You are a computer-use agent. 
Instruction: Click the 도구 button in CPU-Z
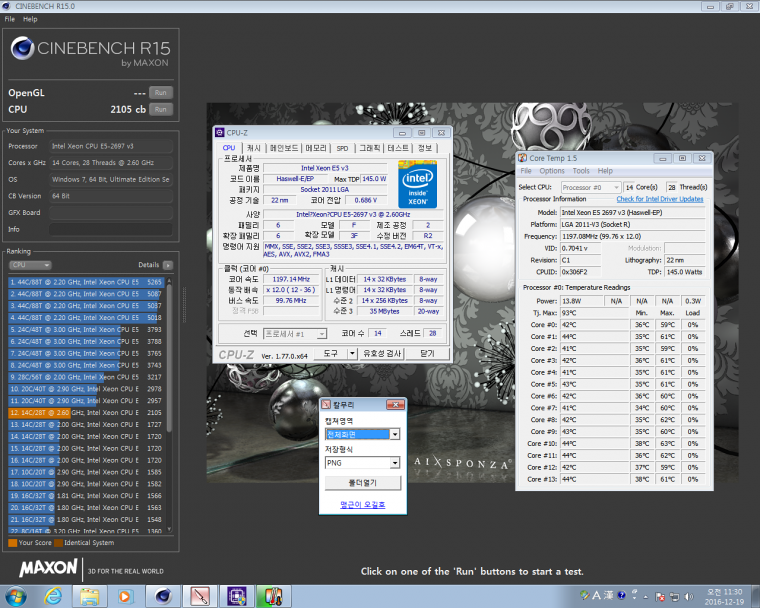tap(331, 353)
